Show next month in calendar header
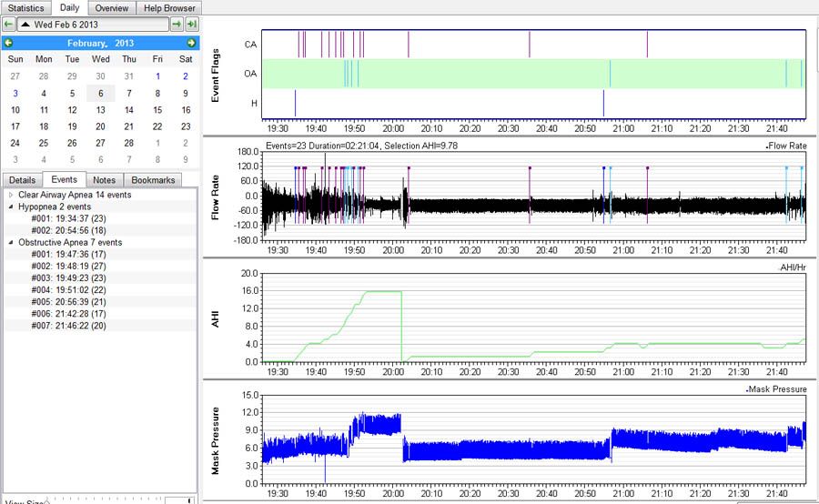819x504 pixels. pos(191,43)
